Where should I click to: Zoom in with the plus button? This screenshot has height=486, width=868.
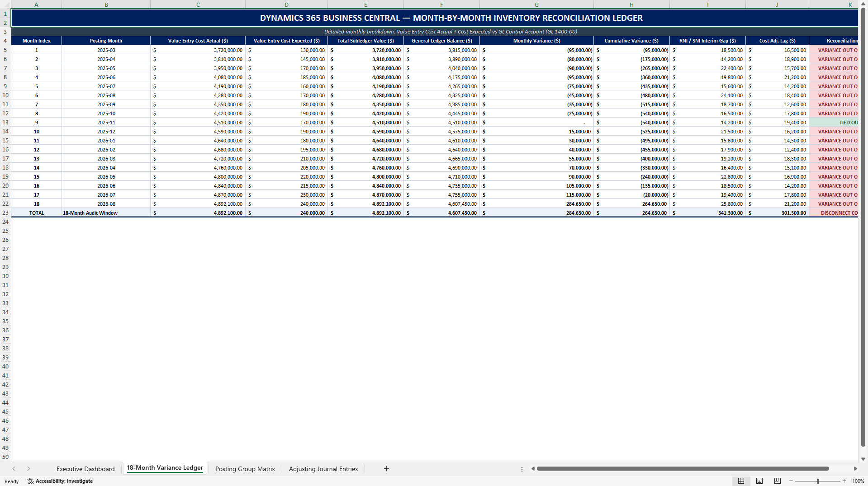tap(844, 481)
